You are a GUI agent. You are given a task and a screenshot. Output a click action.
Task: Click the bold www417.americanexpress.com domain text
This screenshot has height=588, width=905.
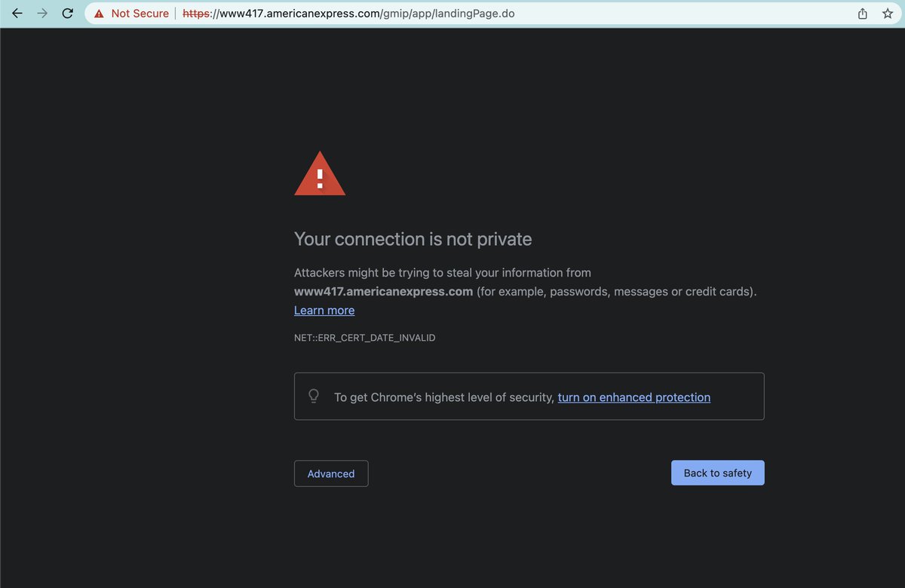384,291
